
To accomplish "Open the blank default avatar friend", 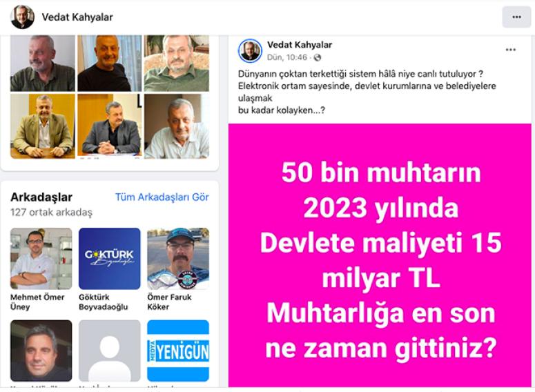I will click(x=110, y=351).
